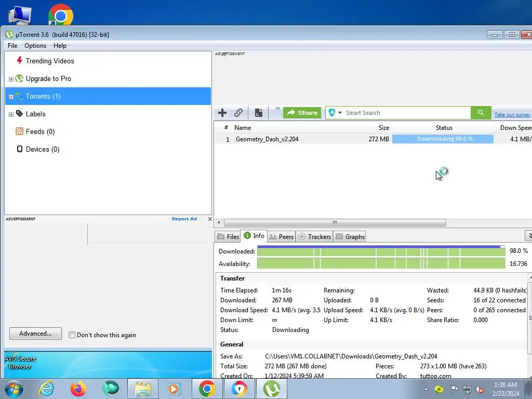Screen dimensions: 532x399
Task: Click the Trending Videos lightning icon
Action: tap(20, 61)
